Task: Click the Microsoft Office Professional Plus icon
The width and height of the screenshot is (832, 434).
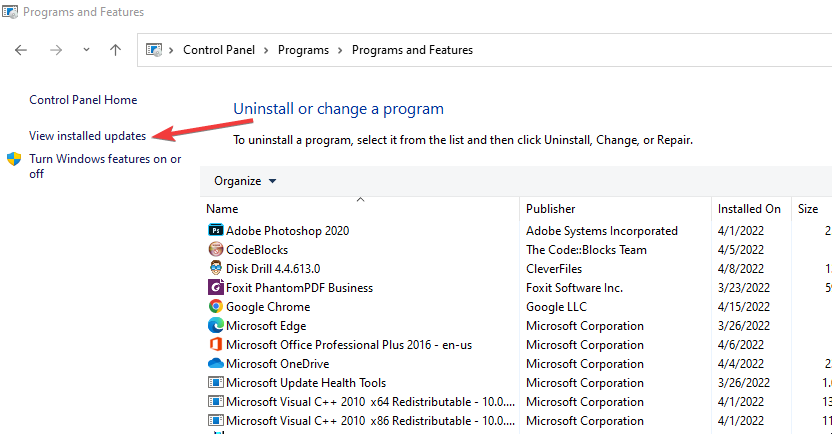Action: (x=215, y=345)
